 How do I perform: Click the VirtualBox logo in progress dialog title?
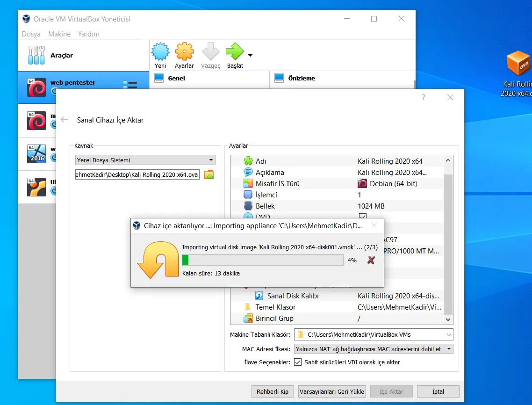(x=137, y=226)
